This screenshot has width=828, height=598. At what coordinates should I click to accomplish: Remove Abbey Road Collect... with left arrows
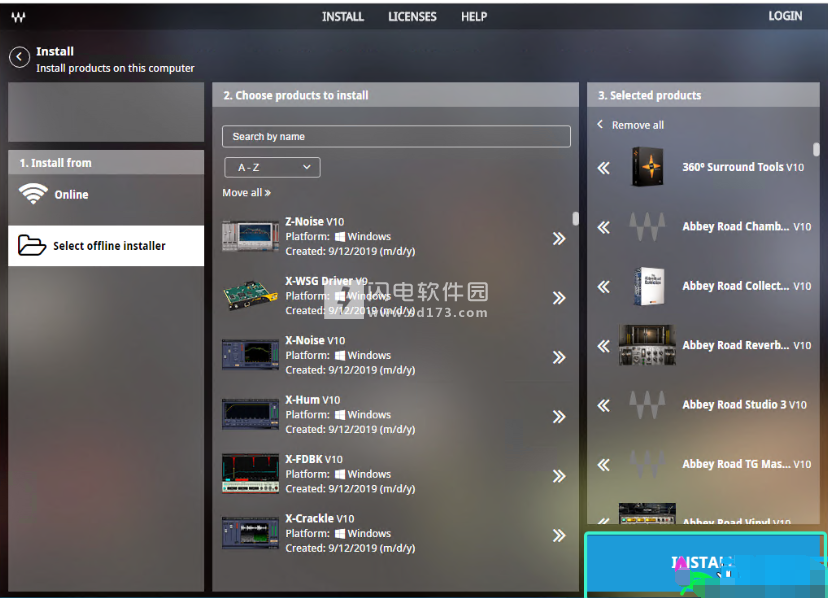(x=604, y=287)
